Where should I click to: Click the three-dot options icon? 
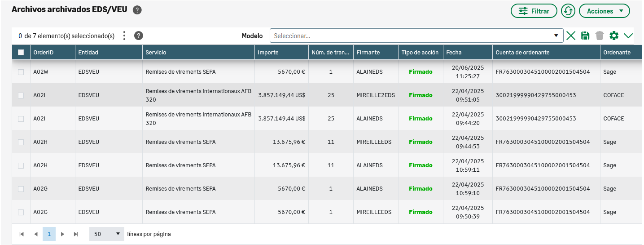[124, 36]
